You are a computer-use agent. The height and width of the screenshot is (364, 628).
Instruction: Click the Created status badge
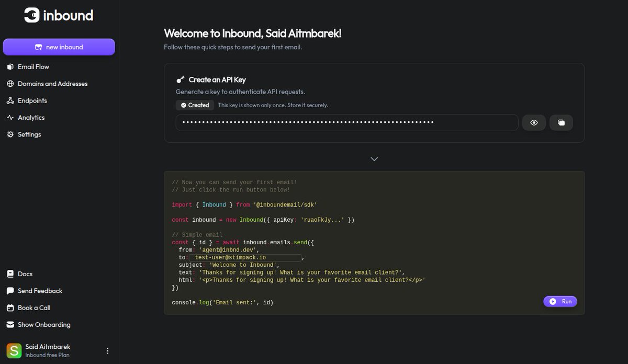tap(195, 105)
